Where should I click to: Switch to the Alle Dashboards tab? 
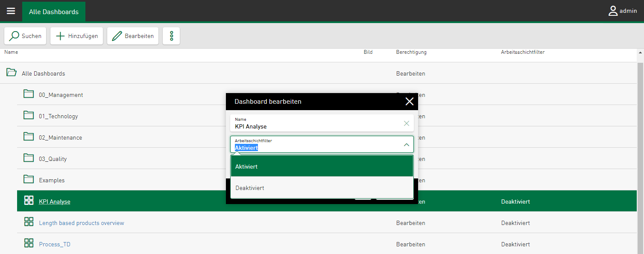[54, 12]
